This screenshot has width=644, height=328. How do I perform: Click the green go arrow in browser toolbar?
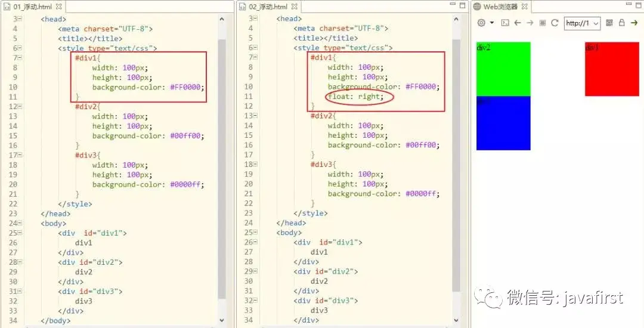tap(634, 23)
